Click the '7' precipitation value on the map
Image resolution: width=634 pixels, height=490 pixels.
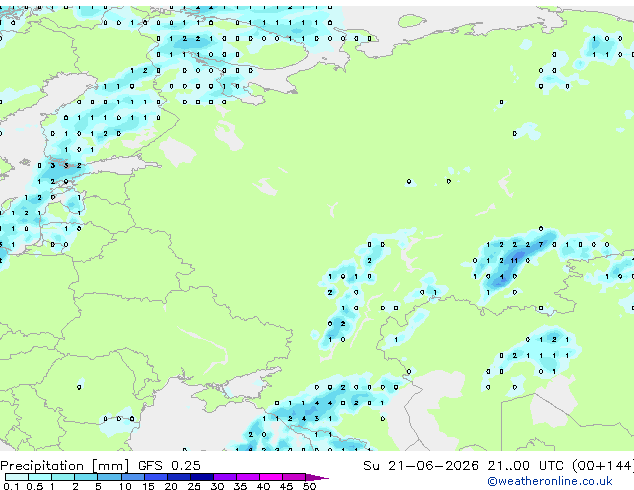pyautogui.click(x=541, y=245)
